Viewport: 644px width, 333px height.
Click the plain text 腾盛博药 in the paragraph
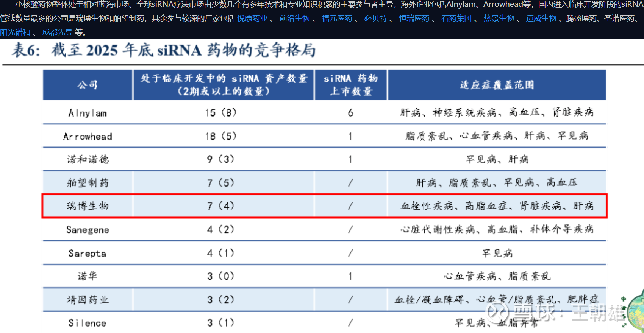(581, 18)
